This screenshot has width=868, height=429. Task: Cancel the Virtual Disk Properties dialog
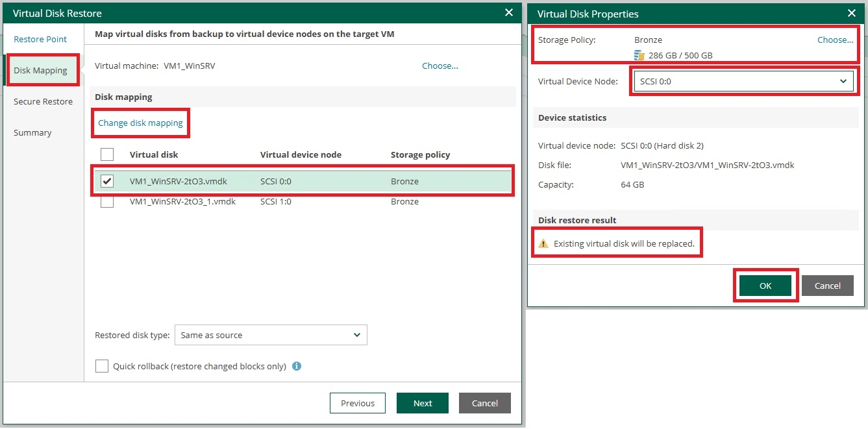click(828, 286)
